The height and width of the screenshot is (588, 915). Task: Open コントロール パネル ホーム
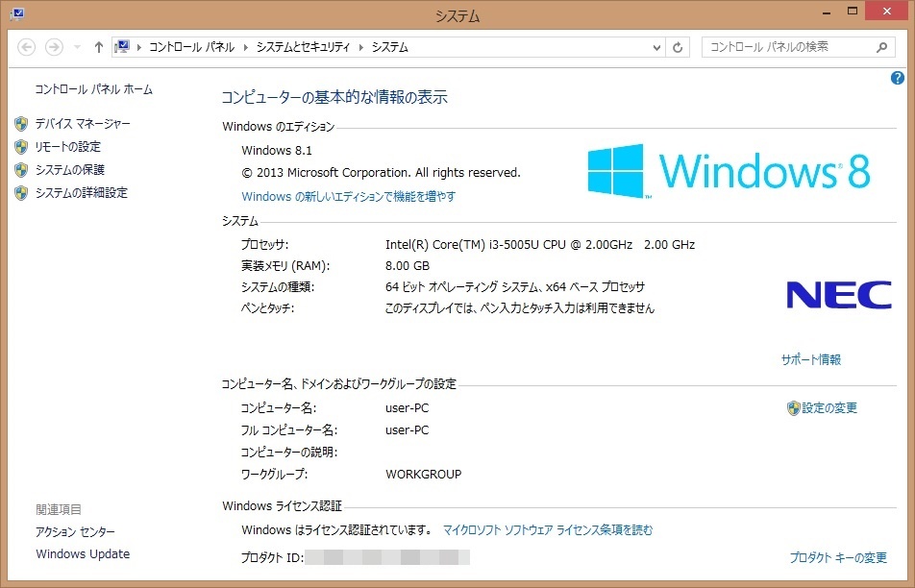(94, 89)
